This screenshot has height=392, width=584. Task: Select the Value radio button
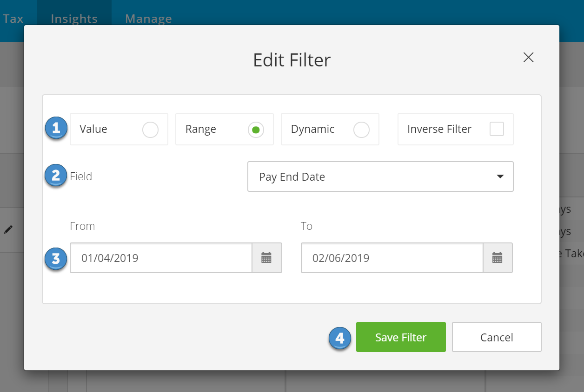tap(150, 130)
